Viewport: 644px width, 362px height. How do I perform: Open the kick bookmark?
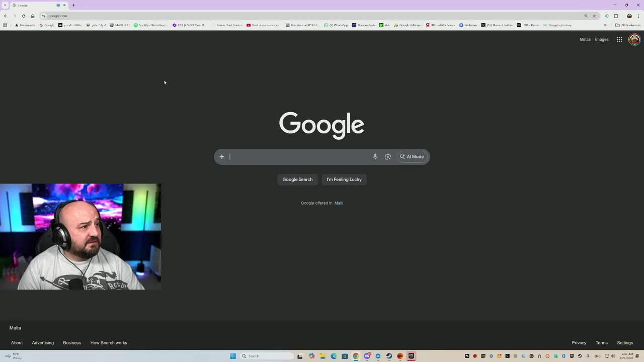(384, 25)
